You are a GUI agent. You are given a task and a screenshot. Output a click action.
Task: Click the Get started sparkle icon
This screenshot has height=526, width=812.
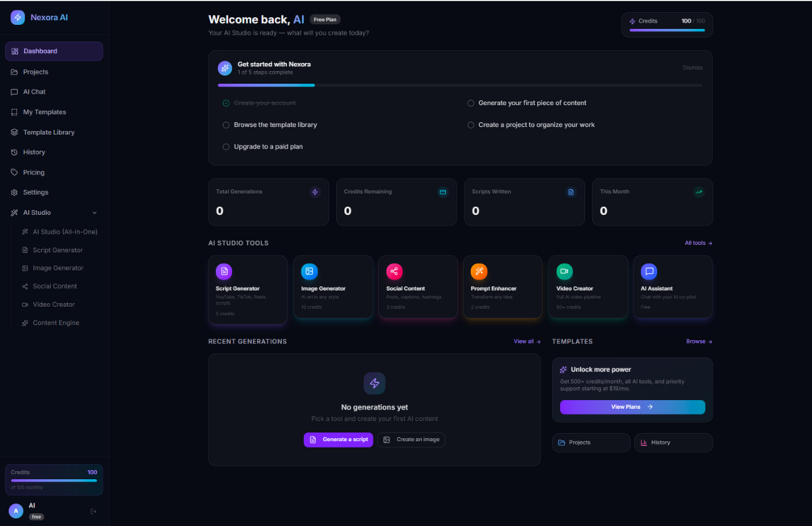tap(225, 68)
